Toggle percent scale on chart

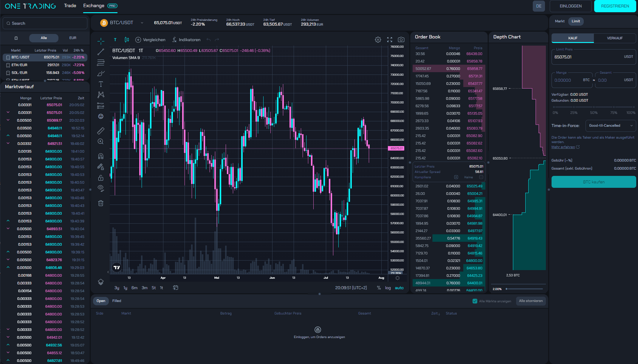tap(379, 288)
